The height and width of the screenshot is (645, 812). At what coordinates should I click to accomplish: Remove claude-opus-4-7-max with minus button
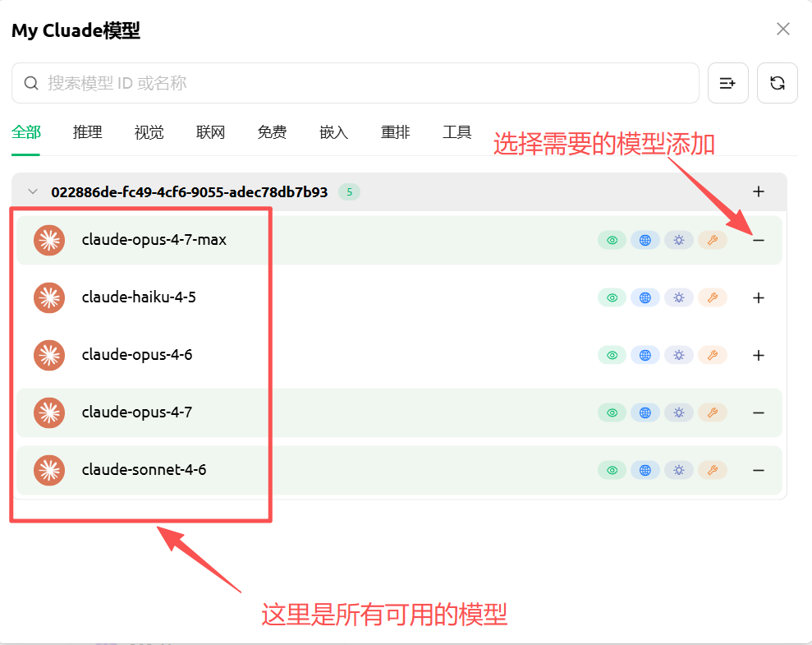758,241
